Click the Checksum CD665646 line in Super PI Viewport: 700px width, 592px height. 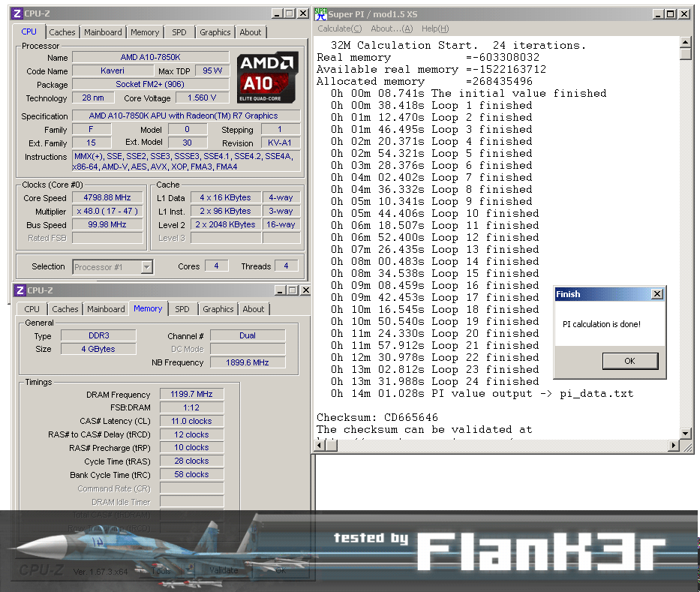(377, 417)
